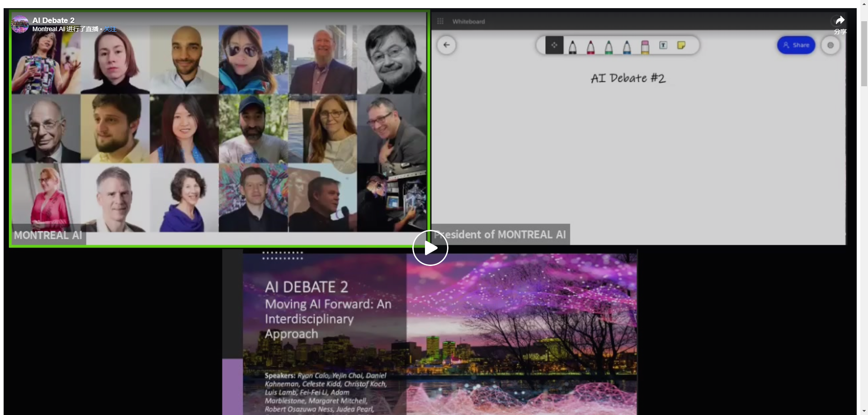Click the 'President of MONTREAL AI' caption
Viewport: 868px width, 415px height.
pos(500,234)
